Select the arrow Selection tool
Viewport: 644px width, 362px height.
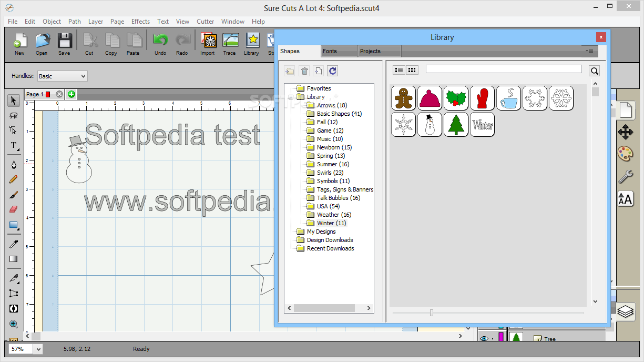pyautogui.click(x=14, y=100)
